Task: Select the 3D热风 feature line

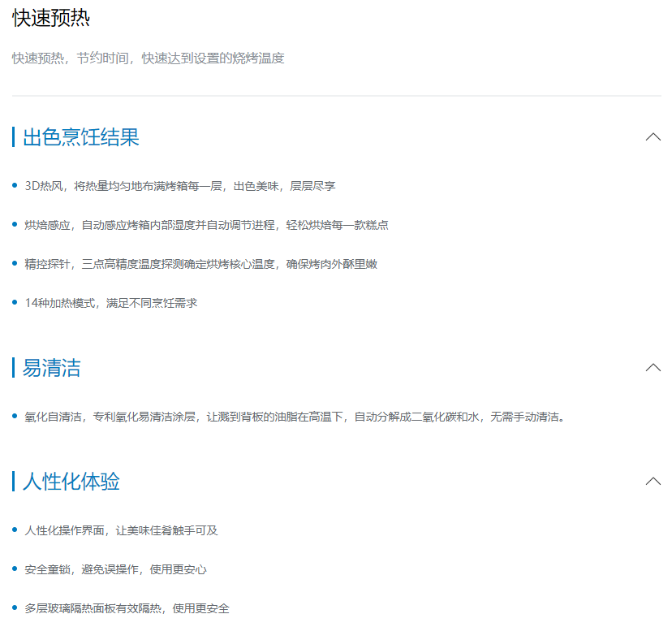Action: tap(180, 186)
